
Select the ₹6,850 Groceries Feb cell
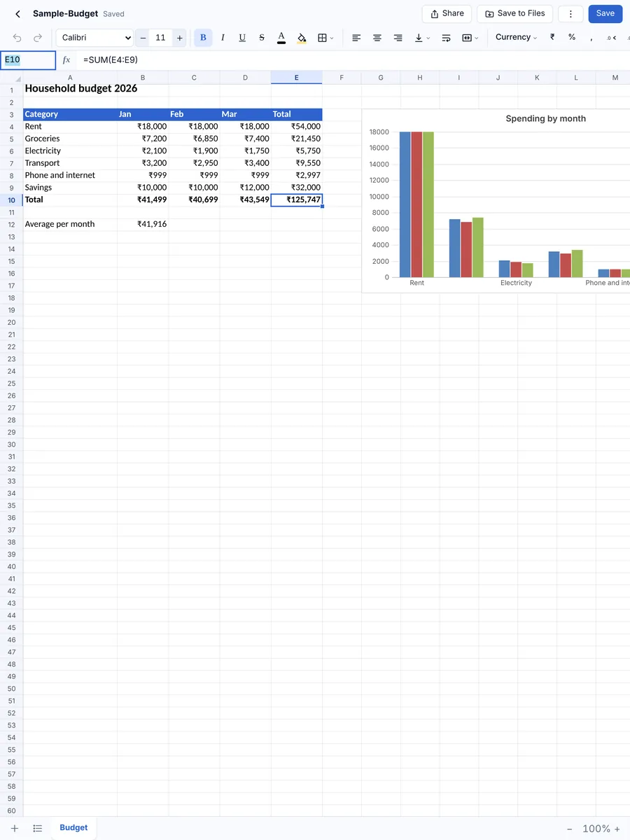tap(194, 139)
